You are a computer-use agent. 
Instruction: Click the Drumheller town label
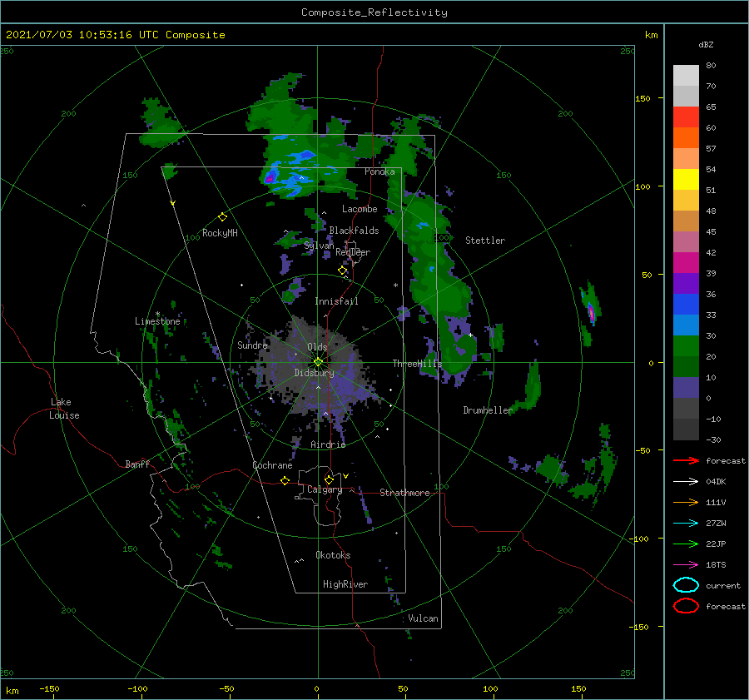point(488,410)
